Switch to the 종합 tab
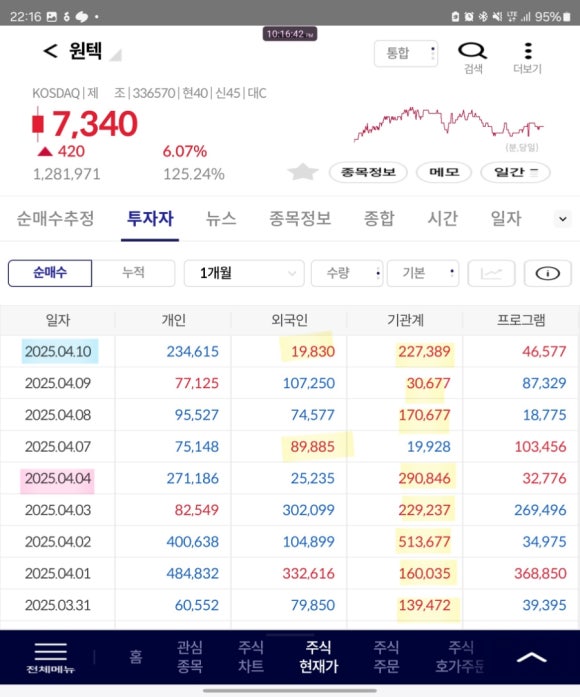Image resolution: width=580 pixels, height=697 pixels. coord(379,219)
